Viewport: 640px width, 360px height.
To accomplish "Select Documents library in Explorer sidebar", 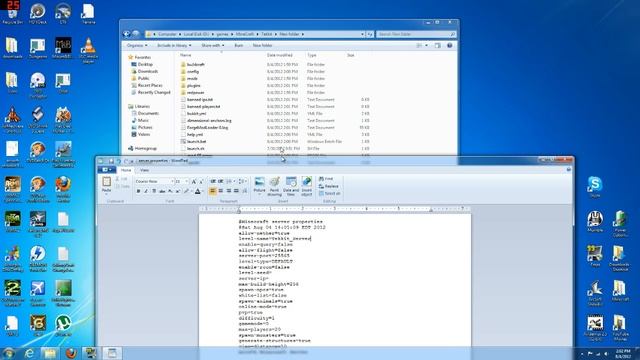I will (145, 113).
